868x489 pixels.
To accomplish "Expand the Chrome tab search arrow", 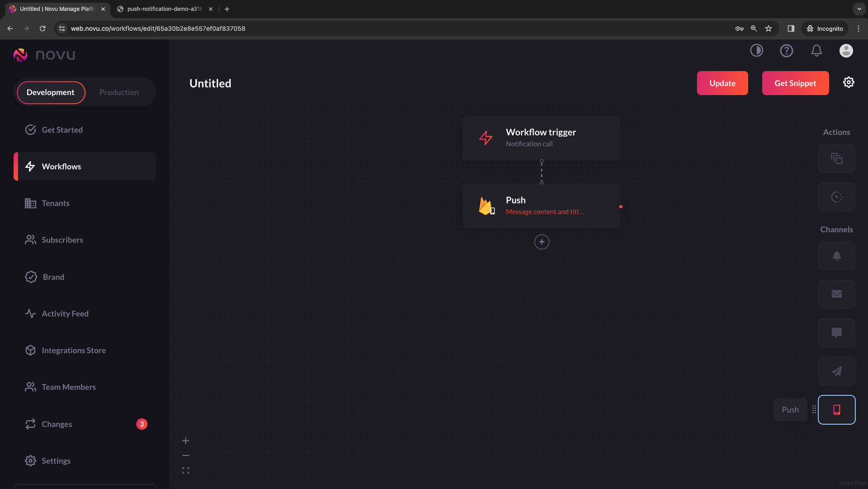I will pos(859,9).
